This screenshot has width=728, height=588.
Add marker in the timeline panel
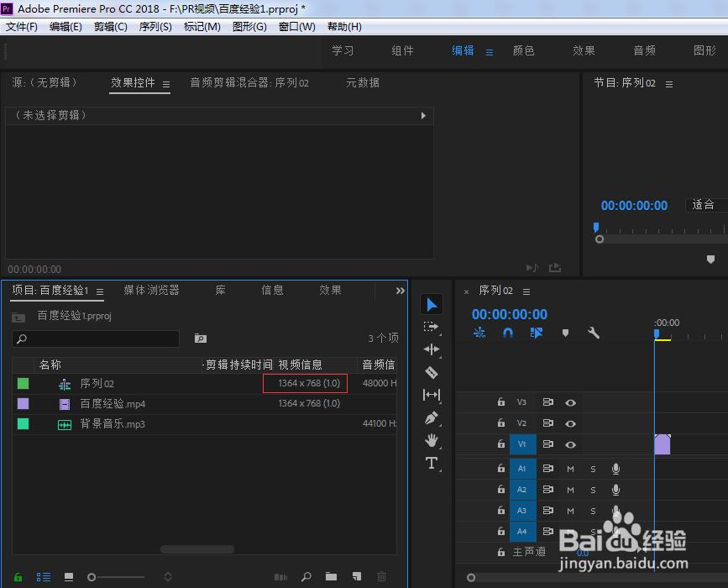(565, 333)
